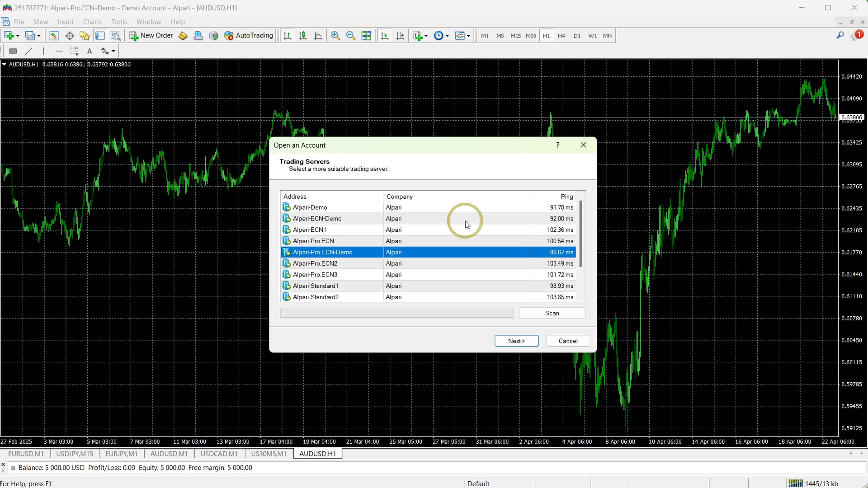Open the Navigator star-folder icon
Viewport: 868px width, 488px height.
[85, 36]
